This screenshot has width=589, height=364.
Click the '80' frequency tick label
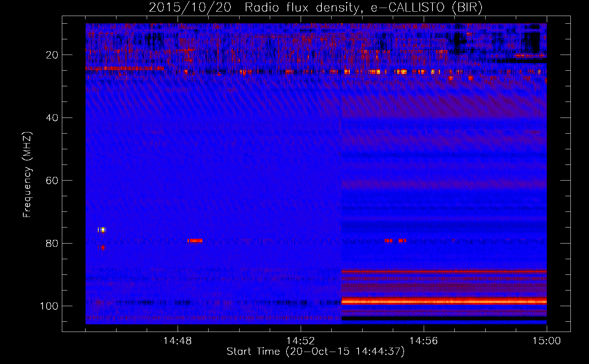point(52,243)
